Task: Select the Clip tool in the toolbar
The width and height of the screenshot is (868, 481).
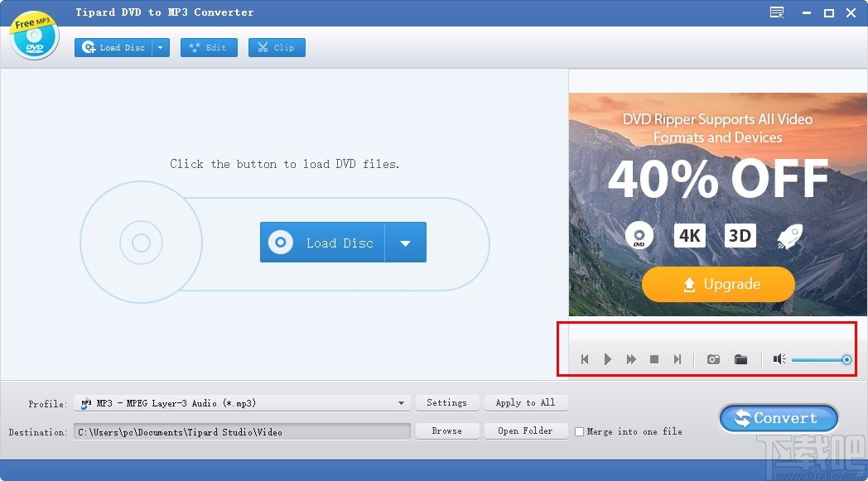Action: click(277, 47)
